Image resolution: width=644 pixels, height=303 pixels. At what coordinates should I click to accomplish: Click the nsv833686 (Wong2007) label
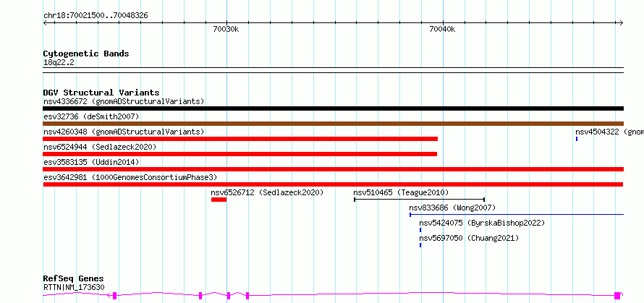tap(452, 208)
